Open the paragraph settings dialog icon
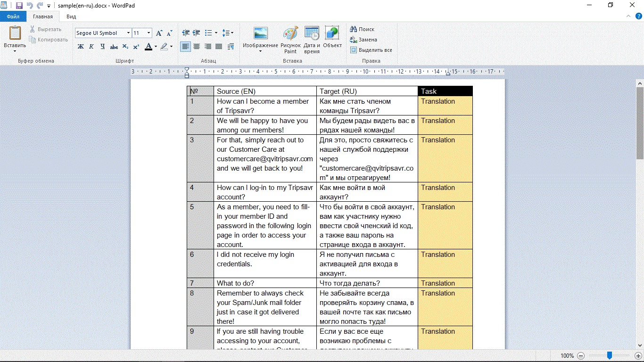 [231, 47]
